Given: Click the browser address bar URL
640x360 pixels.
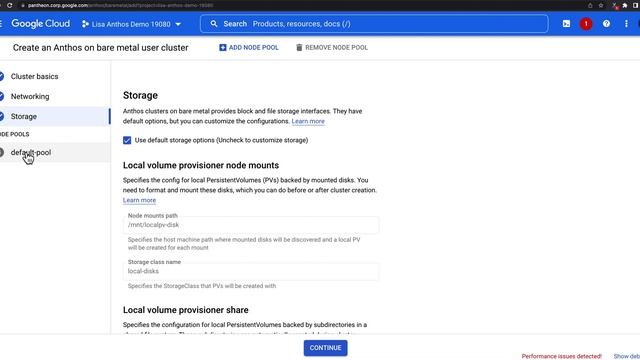Looking at the screenshot, I should 120,5.
